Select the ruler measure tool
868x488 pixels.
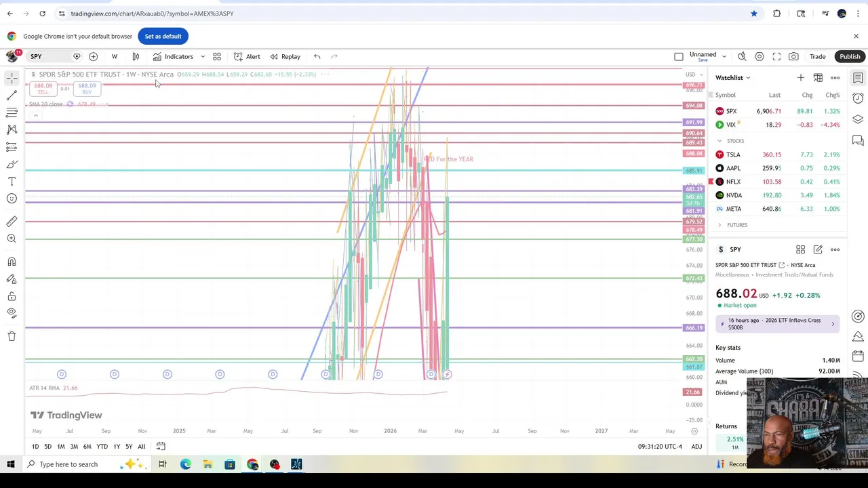click(x=12, y=222)
